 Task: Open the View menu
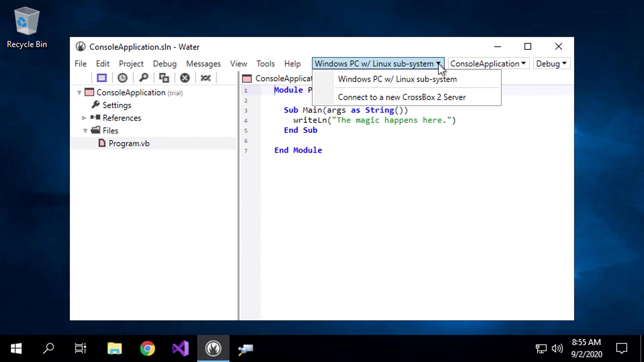click(x=238, y=64)
